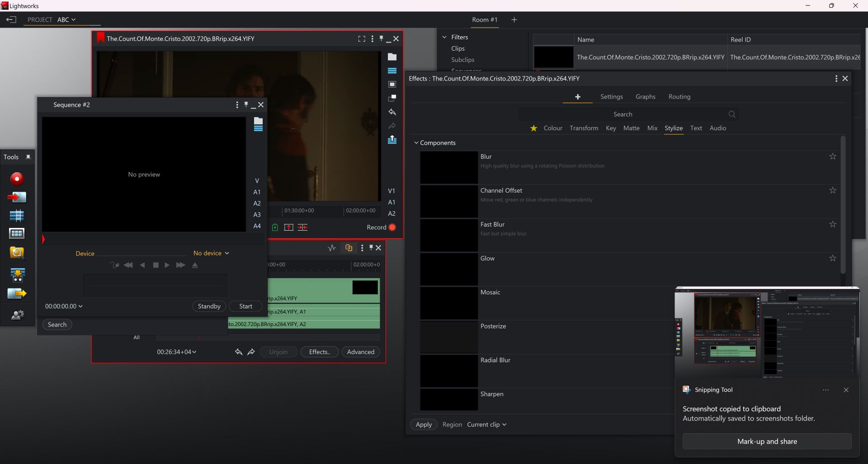Favorite the Channel Offset effect star
This screenshot has height=464, width=868.
click(833, 190)
